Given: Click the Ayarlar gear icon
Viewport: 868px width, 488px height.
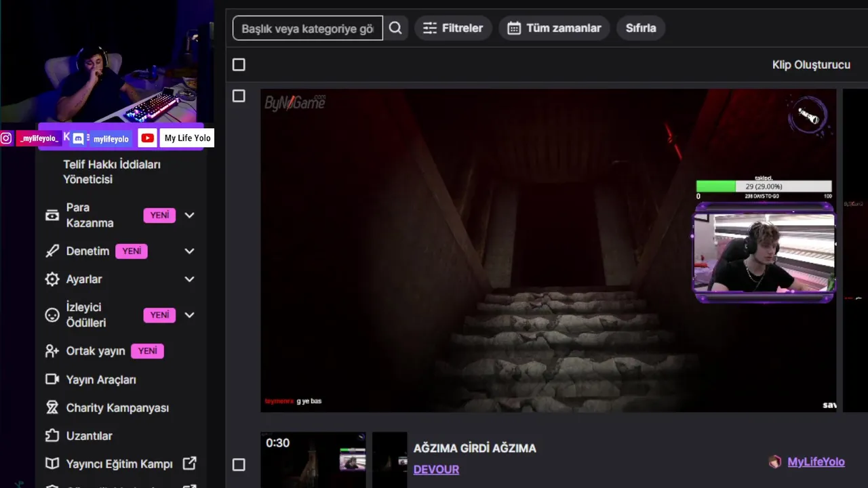Looking at the screenshot, I should click(x=52, y=279).
